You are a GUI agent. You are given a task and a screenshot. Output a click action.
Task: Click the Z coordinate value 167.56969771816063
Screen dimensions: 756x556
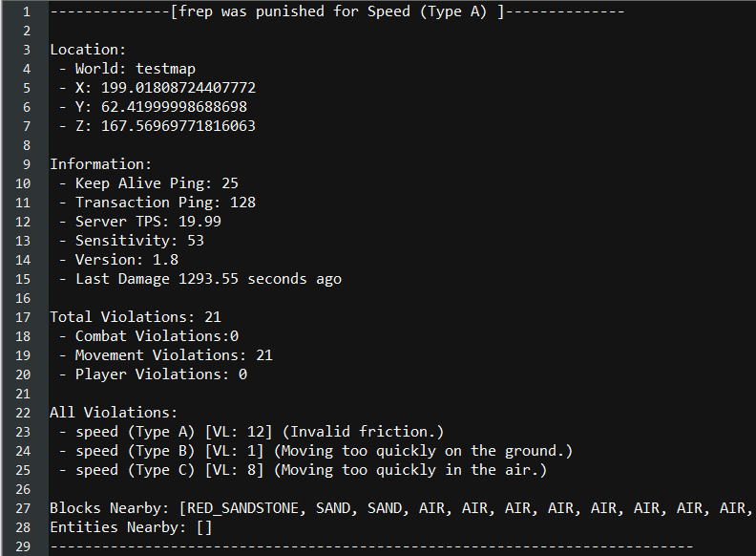pos(178,126)
